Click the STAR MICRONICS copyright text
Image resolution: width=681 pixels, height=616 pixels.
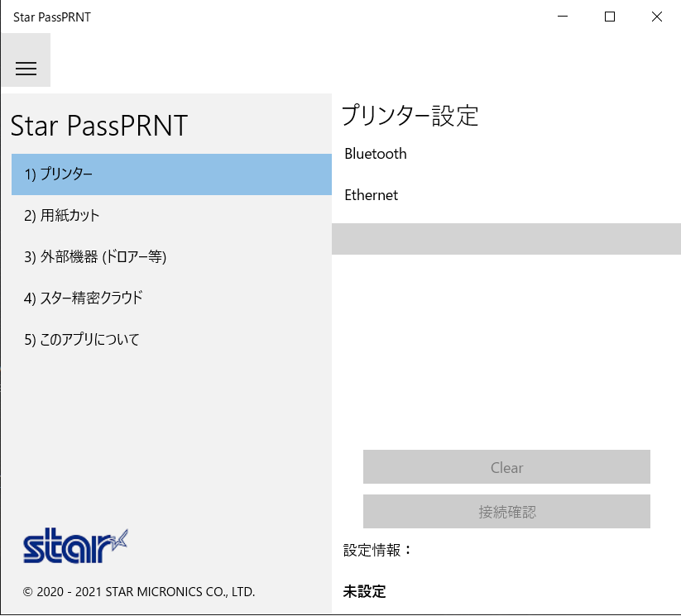click(139, 592)
